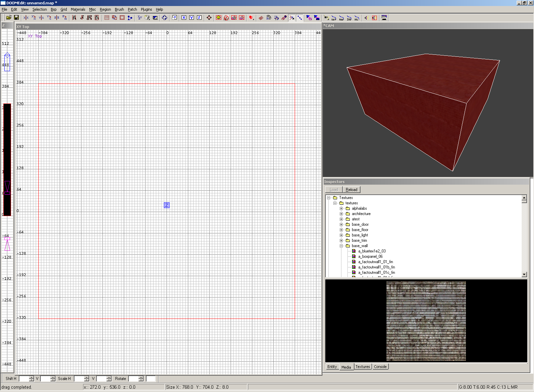Click the tree scrollbar down arrow

[524, 274]
